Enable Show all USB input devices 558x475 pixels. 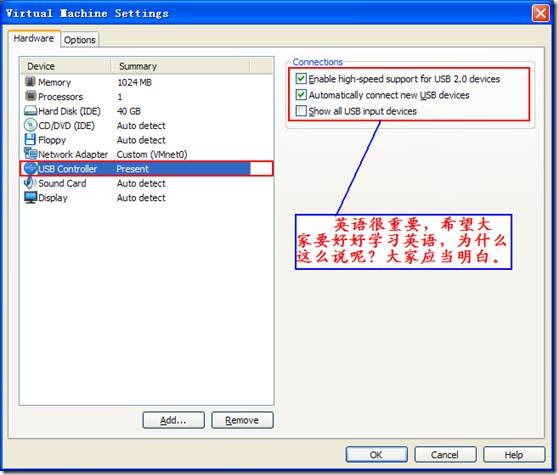301,111
